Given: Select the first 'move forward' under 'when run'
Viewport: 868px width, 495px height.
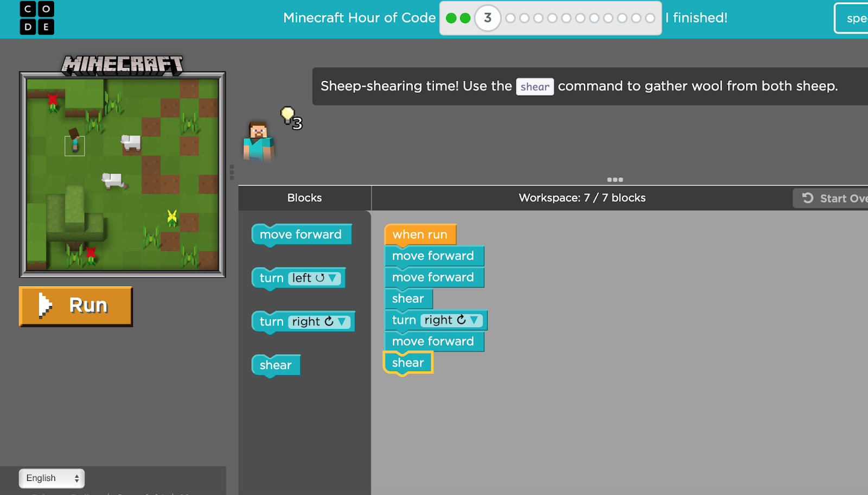Looking at the screenshot, I should coord(433,256).
